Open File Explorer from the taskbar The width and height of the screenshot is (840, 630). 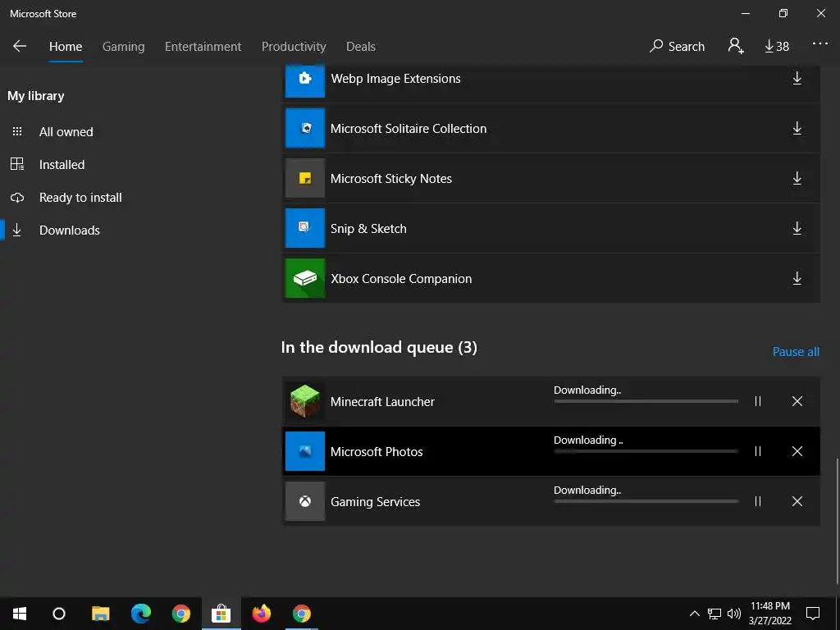point(101,614)
